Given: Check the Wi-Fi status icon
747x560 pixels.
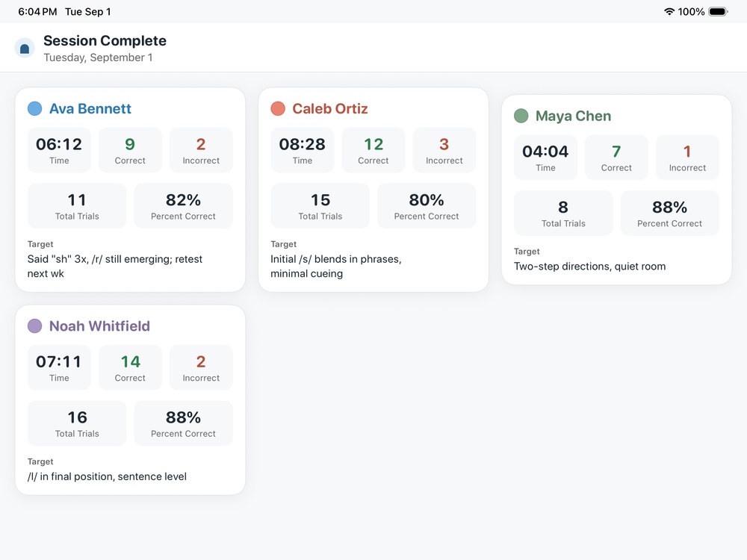Looking at the screenshot, I should pyautogui.click(x=669, y=11).
